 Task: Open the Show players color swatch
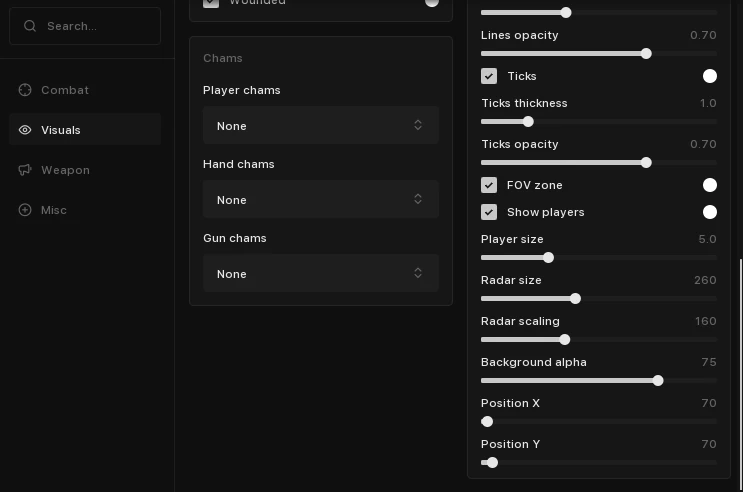click(x=710, y=212)
